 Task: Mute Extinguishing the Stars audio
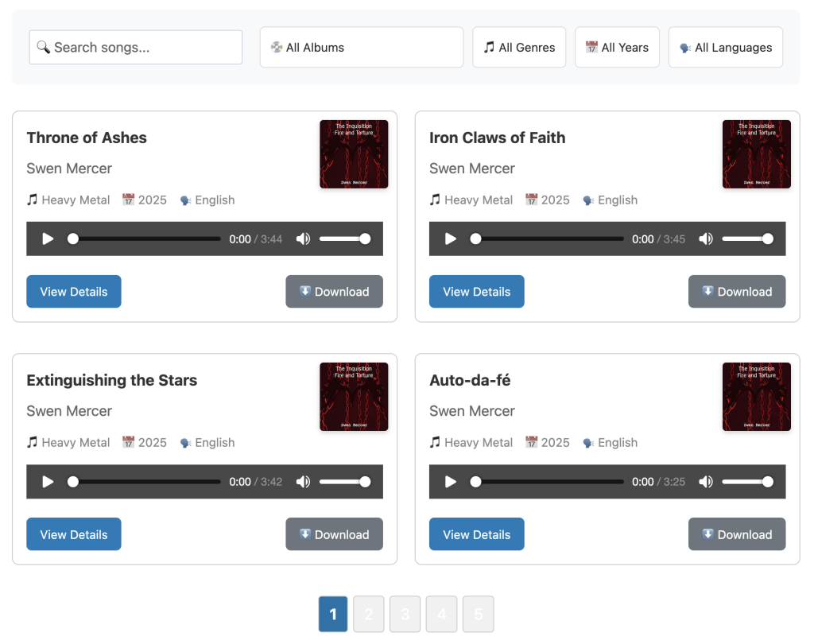pos(303,481)
